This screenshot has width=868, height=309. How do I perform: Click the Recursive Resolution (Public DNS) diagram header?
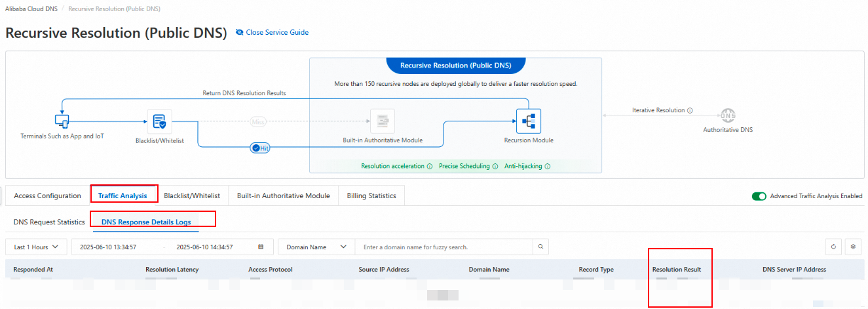coord(455,66)
